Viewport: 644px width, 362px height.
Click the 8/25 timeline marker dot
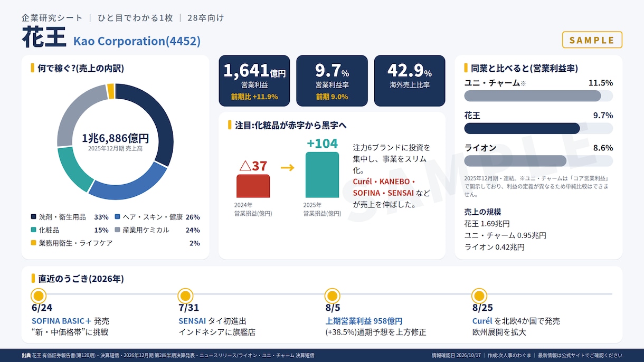tap(479, 296)
